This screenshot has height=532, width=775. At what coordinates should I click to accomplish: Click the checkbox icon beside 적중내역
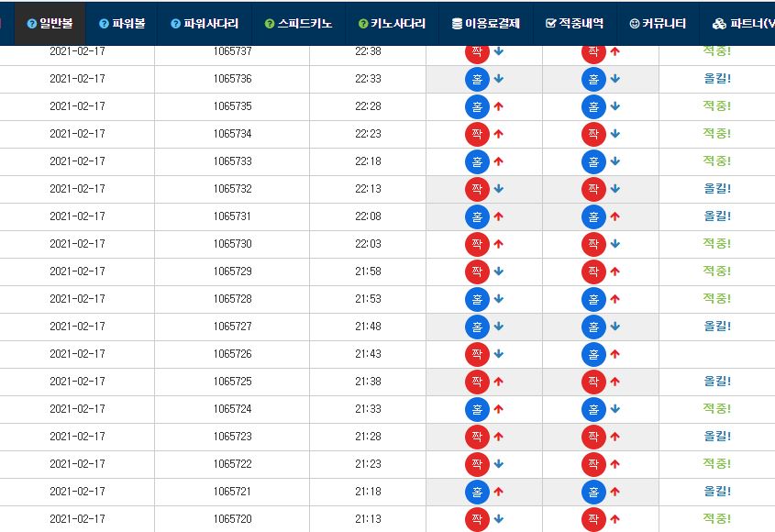(550, 23)
